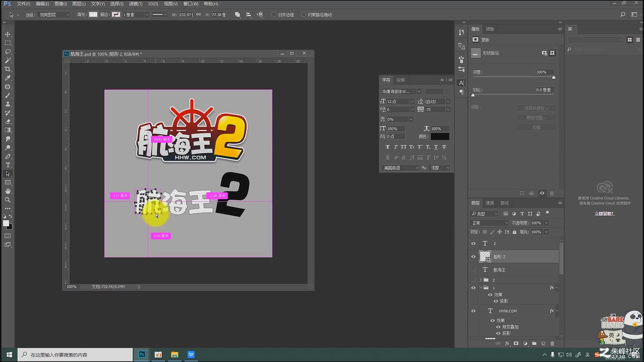Screen dimensions: 644x362
Task: Select the Hand tool
Action: tap(8, 191)
